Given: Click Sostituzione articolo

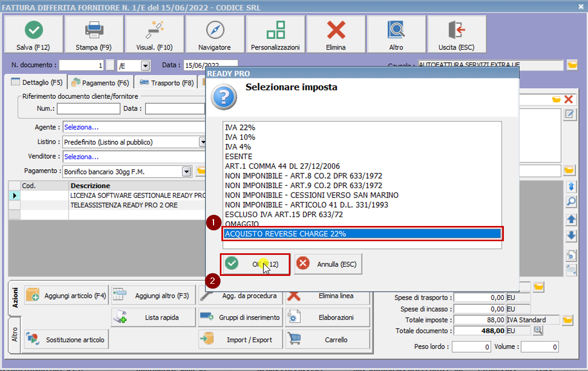Looking at the screenshot, I should coord(66,339).
